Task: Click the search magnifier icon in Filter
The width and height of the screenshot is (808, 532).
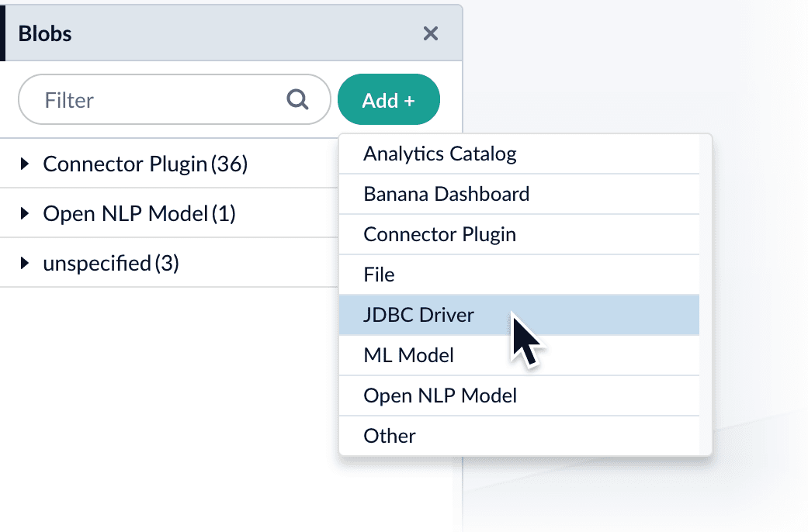Action: point(297,99)
